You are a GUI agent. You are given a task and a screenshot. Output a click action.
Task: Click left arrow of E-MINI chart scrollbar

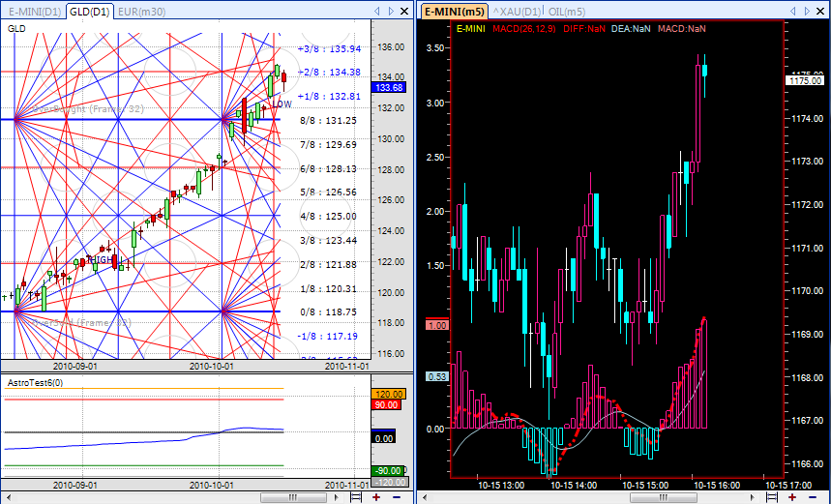click(x=425, y=497)
